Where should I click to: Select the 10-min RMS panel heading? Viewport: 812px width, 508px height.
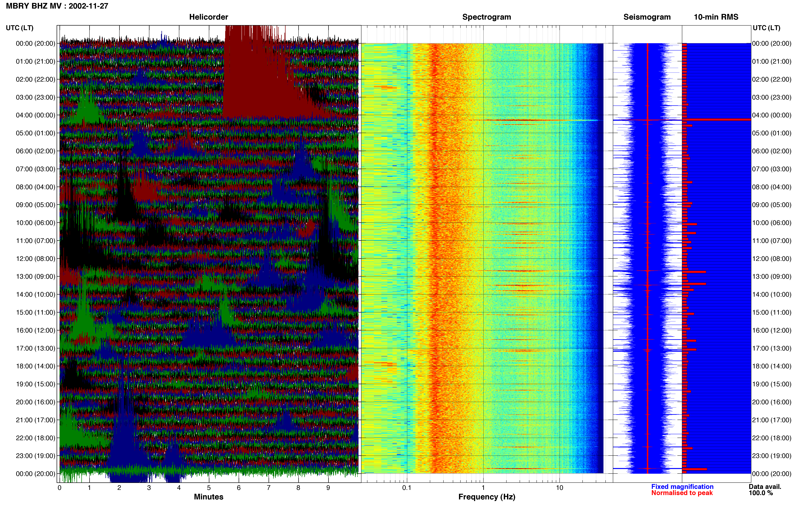716,17
